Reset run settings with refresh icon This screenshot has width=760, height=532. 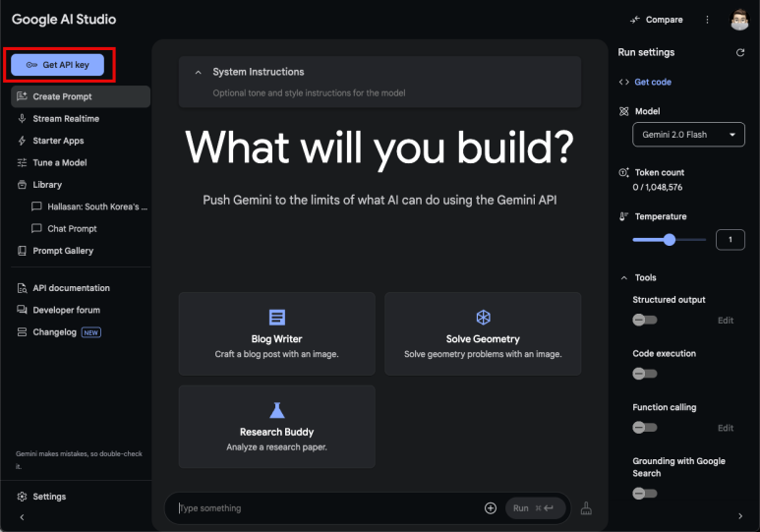pos(740,52)
